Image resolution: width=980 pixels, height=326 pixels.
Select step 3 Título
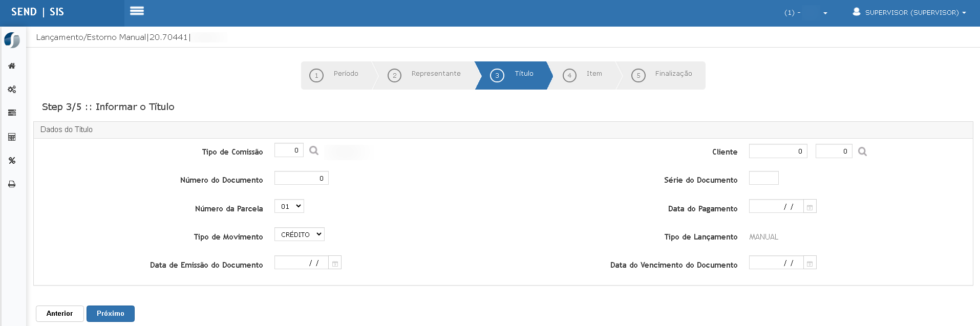pos(514,75)
